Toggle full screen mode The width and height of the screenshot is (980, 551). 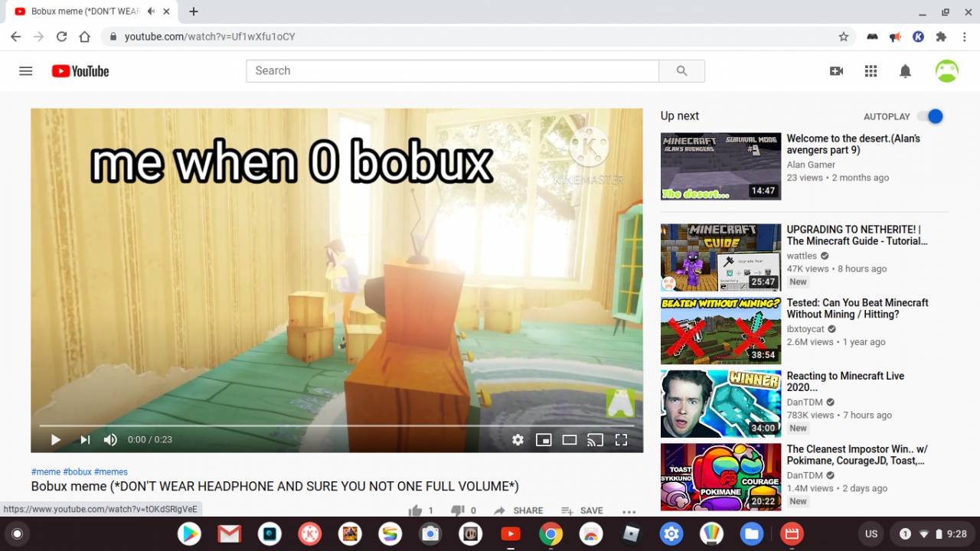621,439
